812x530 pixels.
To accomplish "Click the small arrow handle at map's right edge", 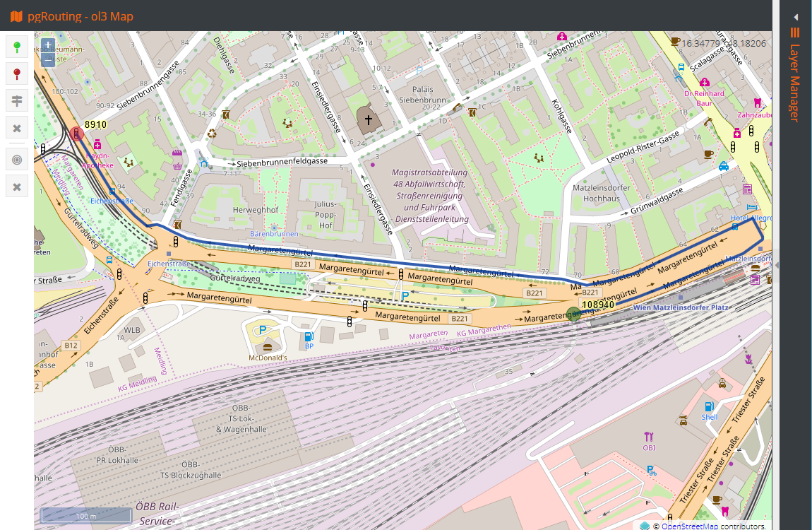I will [776, 265].
